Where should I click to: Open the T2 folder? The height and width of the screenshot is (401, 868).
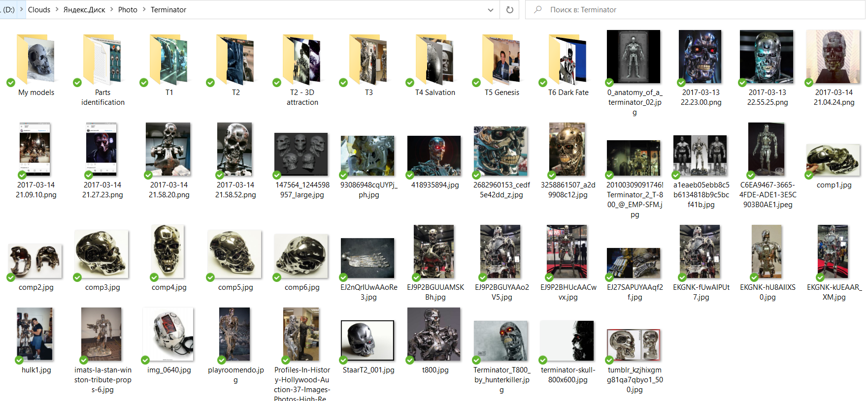click(x=235, y=60)
